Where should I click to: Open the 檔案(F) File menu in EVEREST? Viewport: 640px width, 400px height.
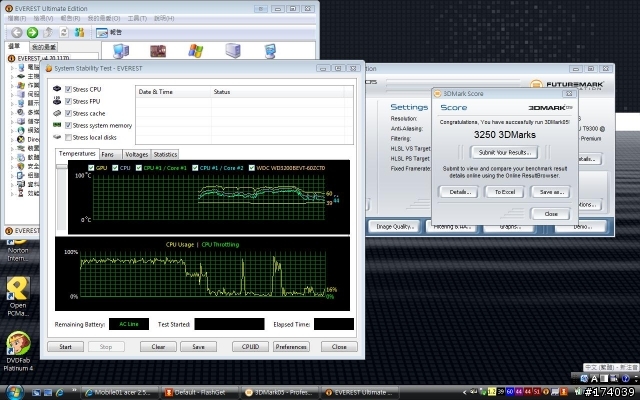click(17, 18)
